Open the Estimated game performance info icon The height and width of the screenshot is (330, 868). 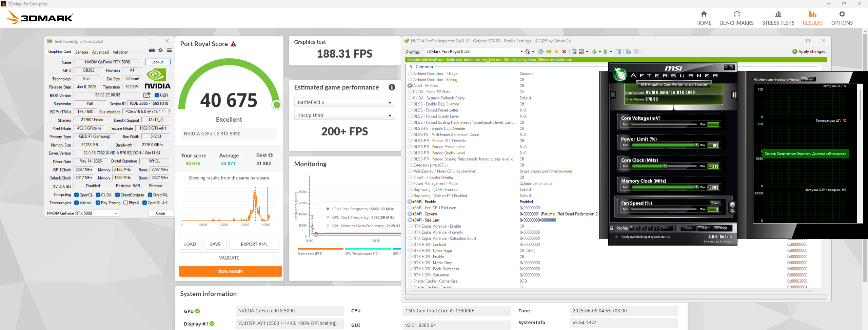pos(392,87)
